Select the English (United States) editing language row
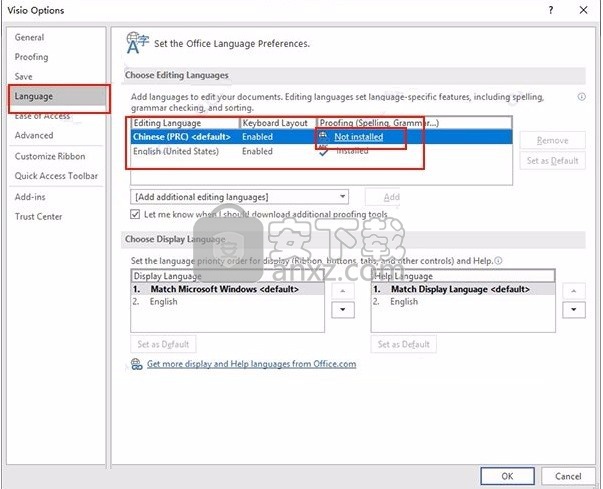This screenshot has width=603, height=489. tap(321, 151)
